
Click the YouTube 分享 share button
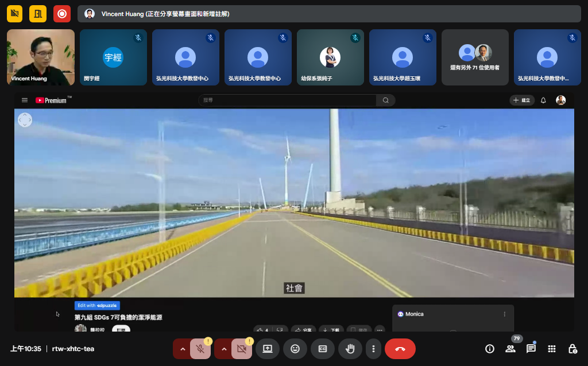coord(303,330)
